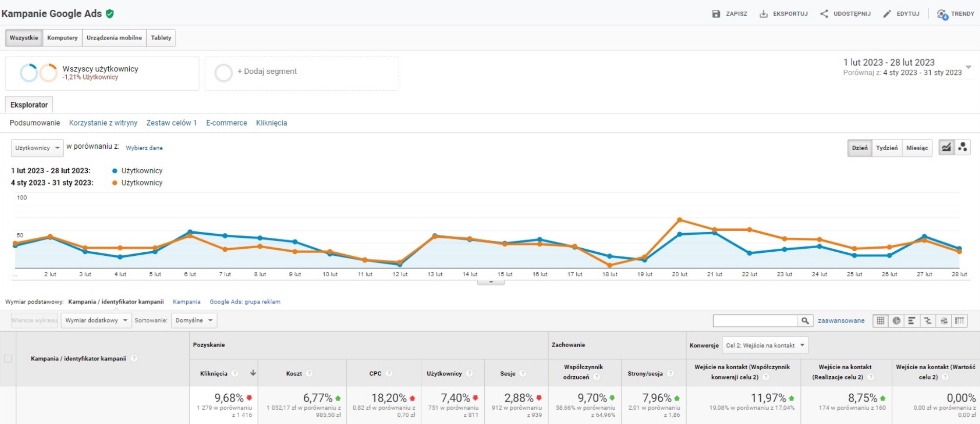Open the Użytkownicy metric dropdown
Viewport: 980px width, 424px height.
pos(37,148)
